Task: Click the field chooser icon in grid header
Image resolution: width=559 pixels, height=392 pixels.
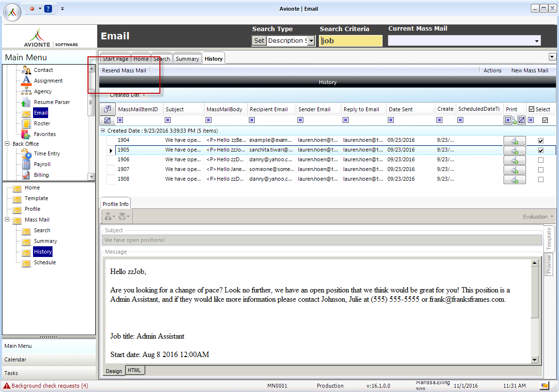Action: [107, 109]
